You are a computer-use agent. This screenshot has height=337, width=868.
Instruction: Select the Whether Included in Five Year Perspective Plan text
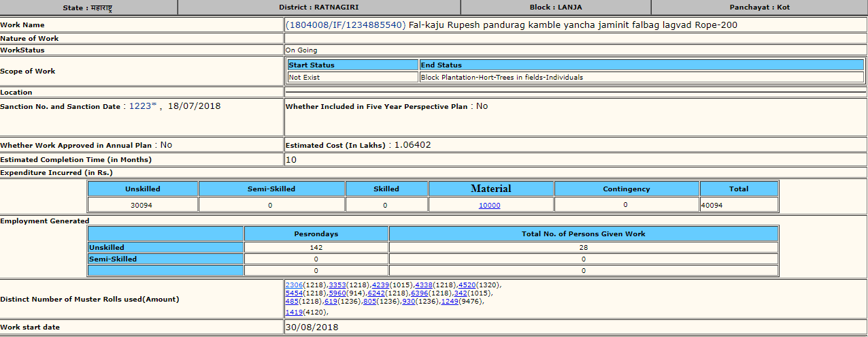click(377, 106)
